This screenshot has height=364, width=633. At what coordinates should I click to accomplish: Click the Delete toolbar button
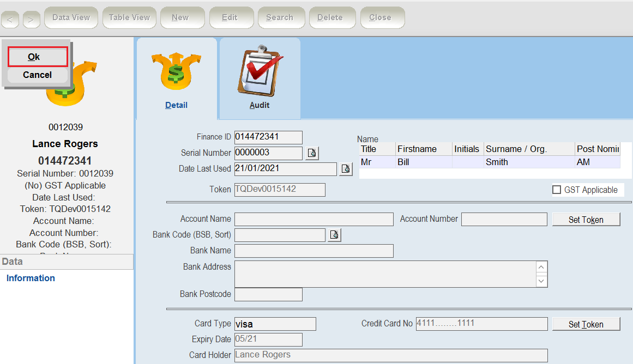pos(332,17)
